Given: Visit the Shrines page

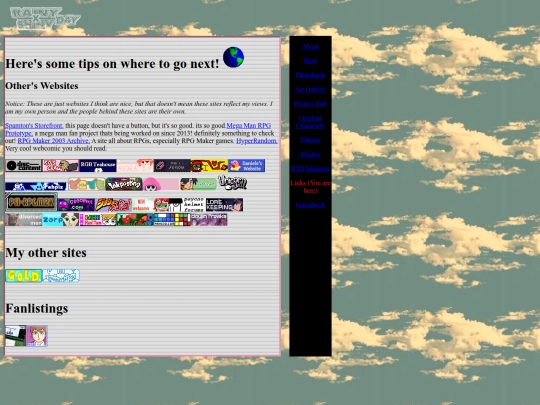Looking at the screenshot, I should [x=310, y=155].
